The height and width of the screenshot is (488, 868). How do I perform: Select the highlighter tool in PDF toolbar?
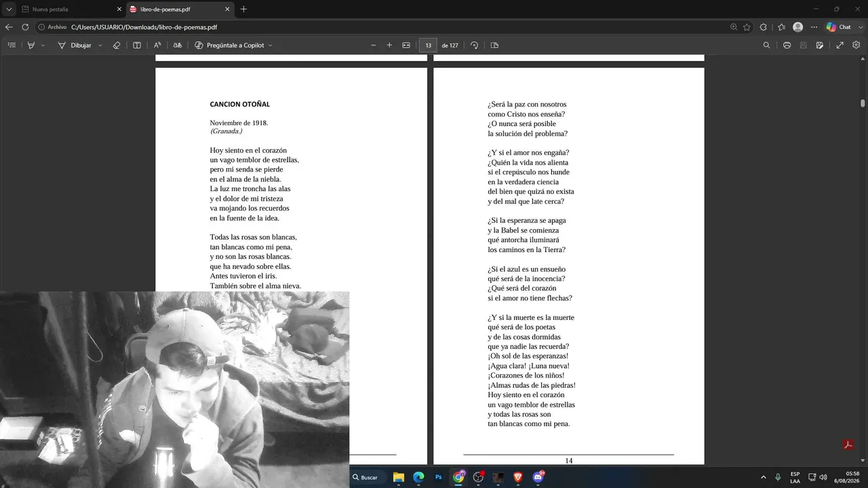[31, 45]
